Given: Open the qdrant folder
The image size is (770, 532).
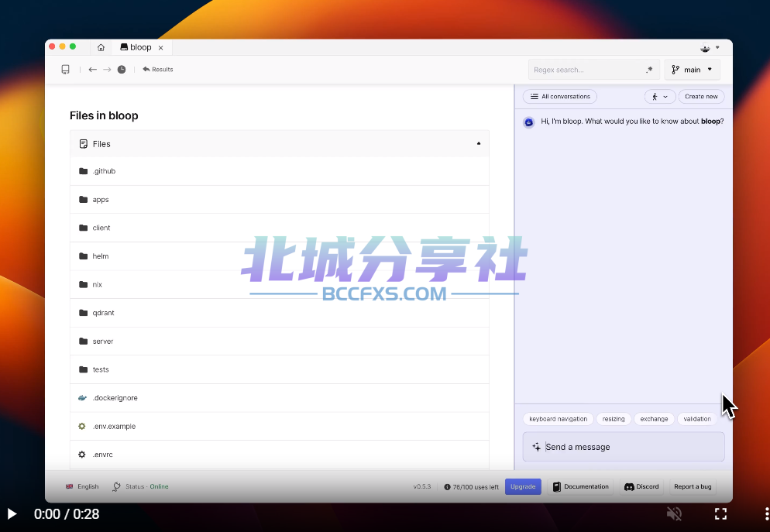Looking at the screenshot, I should [280, 313].
